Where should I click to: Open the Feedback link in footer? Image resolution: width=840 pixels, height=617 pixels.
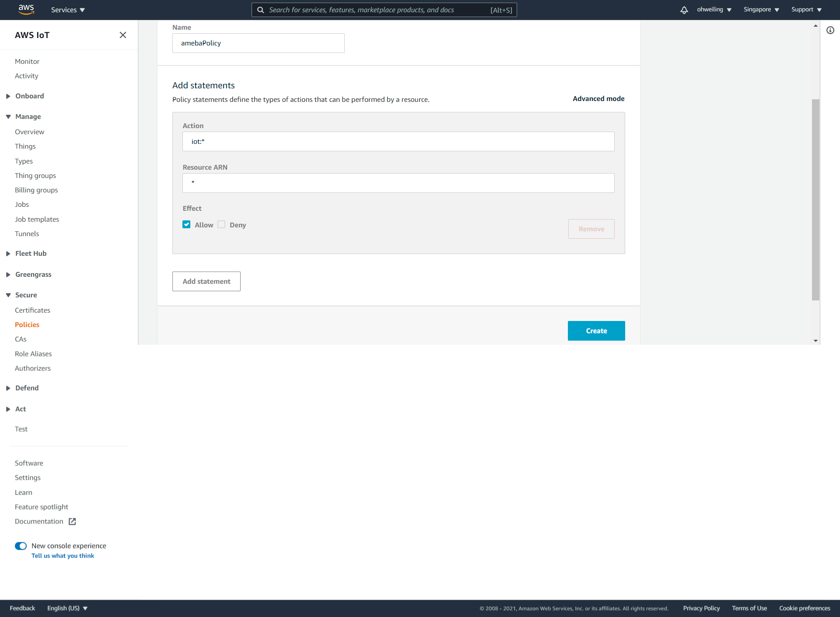click(22, 608)
